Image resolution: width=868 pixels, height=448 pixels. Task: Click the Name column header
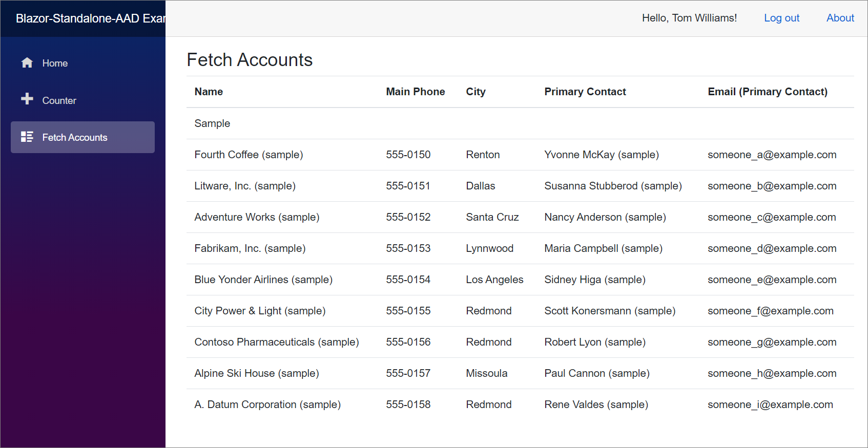[209, 92]
